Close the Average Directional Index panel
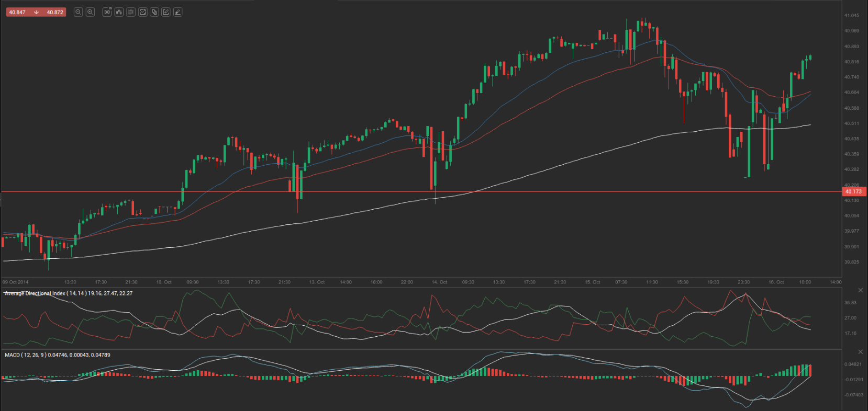The height and width of the screenshot is (411, 868). (860, 290)
